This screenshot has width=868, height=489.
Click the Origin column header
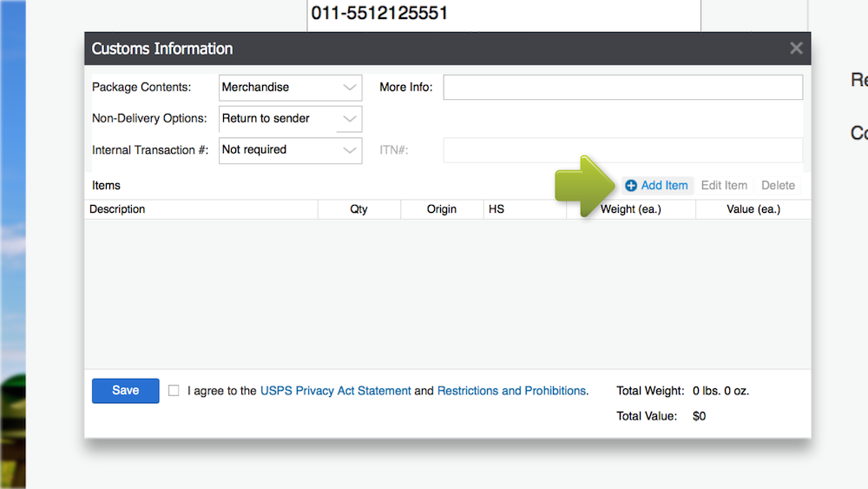tap(441, 209)
